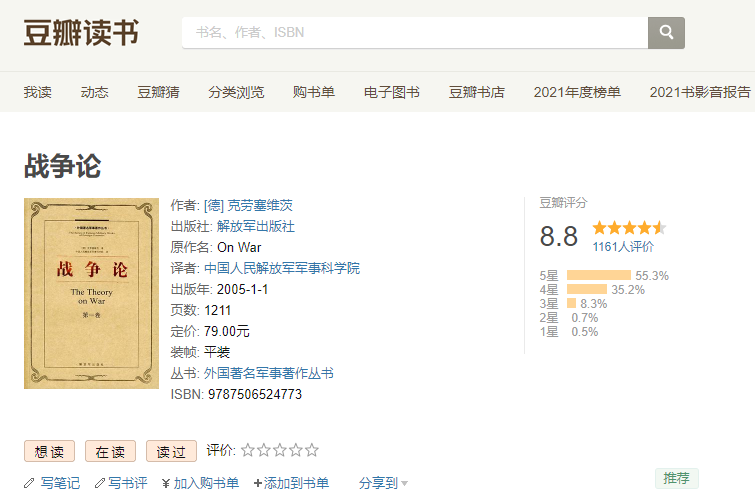755x504 pixels.
Task: Rate the book four stars
Action: click(x=295, y=450)
